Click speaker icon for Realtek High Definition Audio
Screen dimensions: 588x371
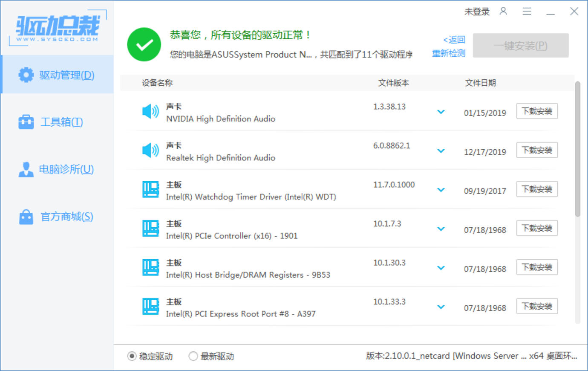pos(150,151)
